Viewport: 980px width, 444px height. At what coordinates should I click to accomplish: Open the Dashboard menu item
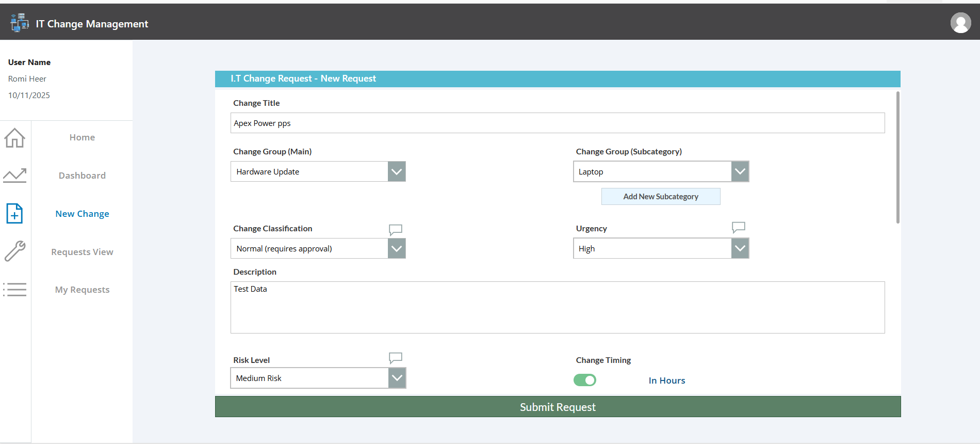82,176
